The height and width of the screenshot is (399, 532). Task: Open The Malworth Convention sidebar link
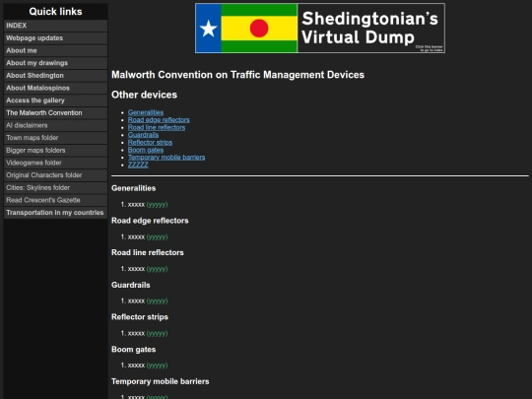[55, 113]
